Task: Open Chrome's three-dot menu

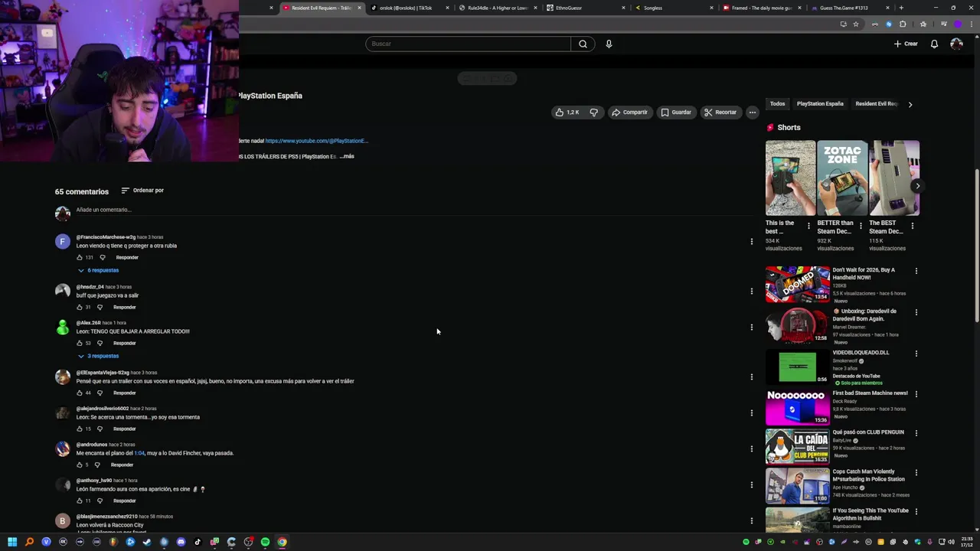Action: point(970,24)
